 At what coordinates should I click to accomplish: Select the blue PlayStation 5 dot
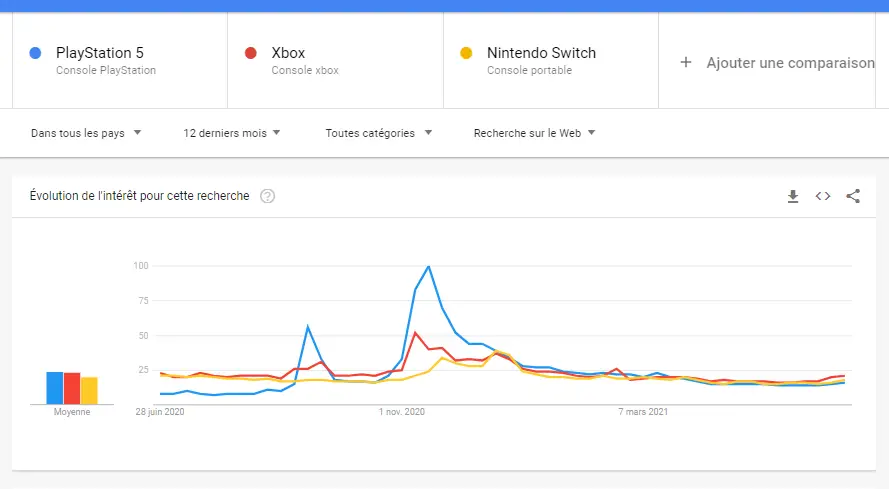tap(35, 53)
